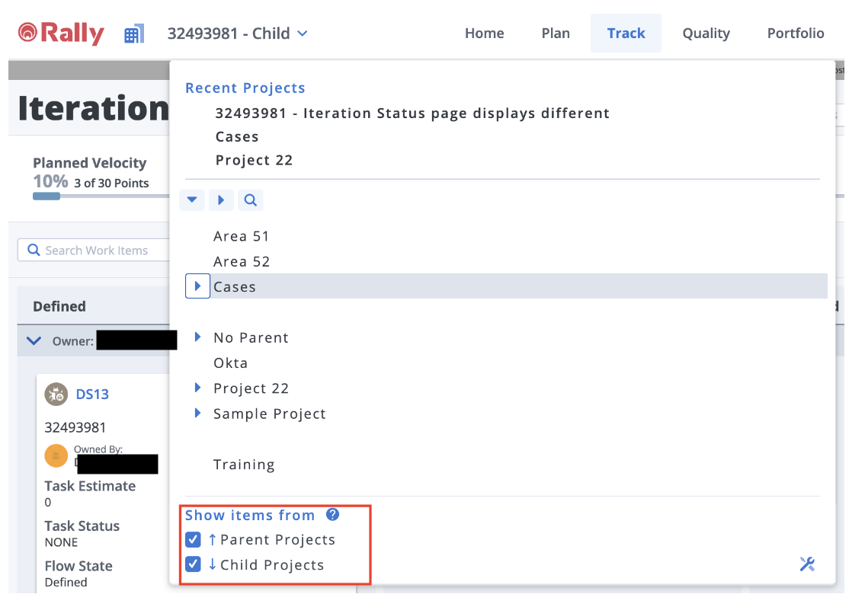Screen dimensions: 868x607
Task: Click the wrench tools icon
Action: 807,564
